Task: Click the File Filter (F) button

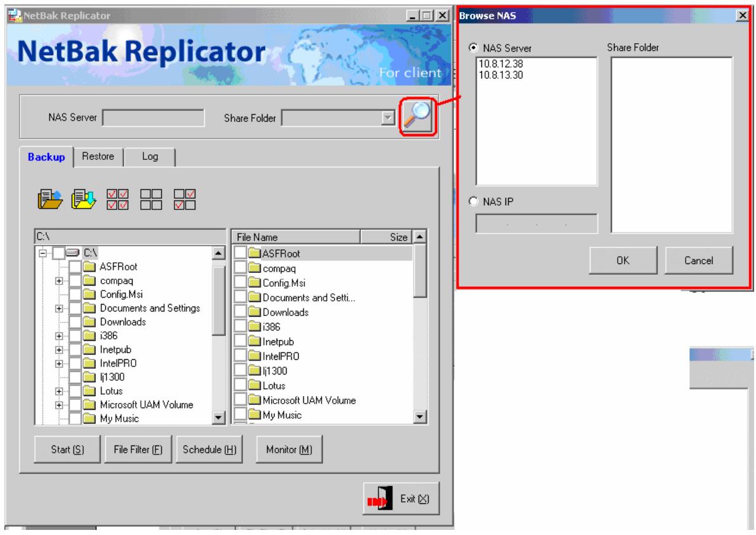Action: pyautogui.click(x=138, y=449)
